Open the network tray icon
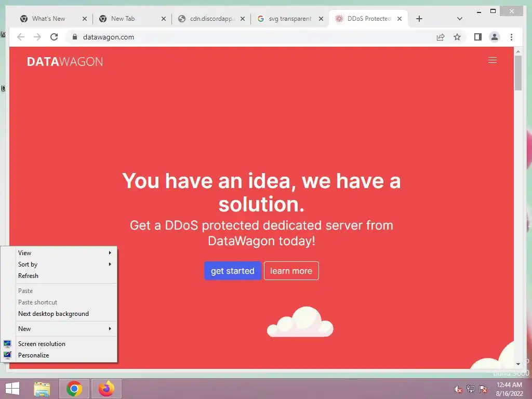Viewport: 532px width, 399px height. pyautogui.click(x=471, y=389)
